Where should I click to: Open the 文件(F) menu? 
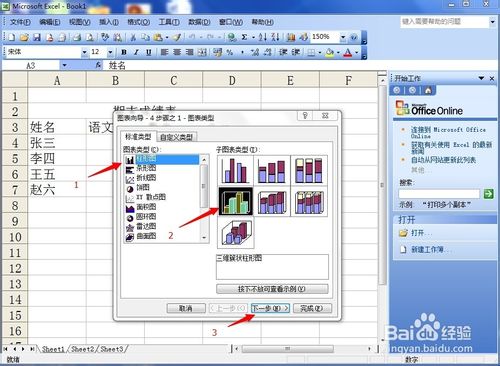coord(20,22)
